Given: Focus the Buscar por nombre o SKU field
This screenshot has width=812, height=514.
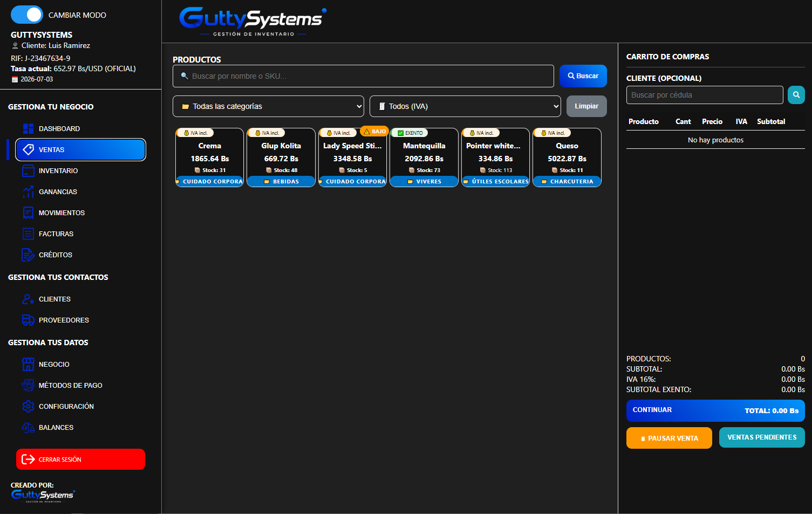Looking at the screenshot, I should [363, 76].
